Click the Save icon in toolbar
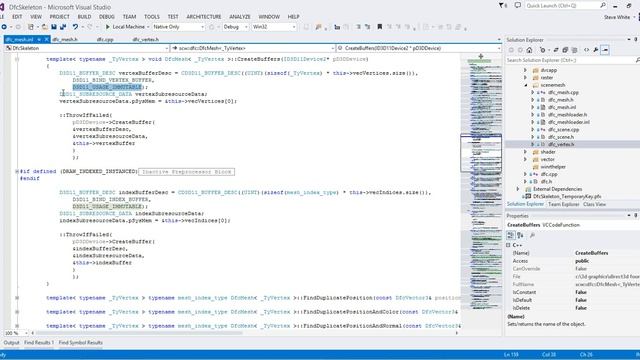 click(54, 27)
